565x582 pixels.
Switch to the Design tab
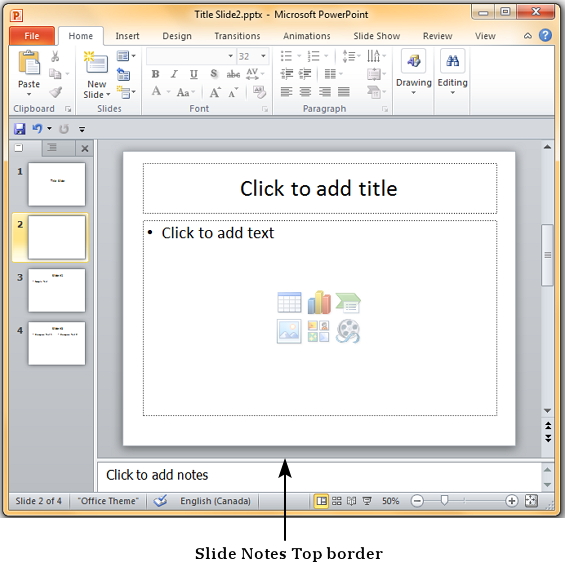click(x=177, y=36)
